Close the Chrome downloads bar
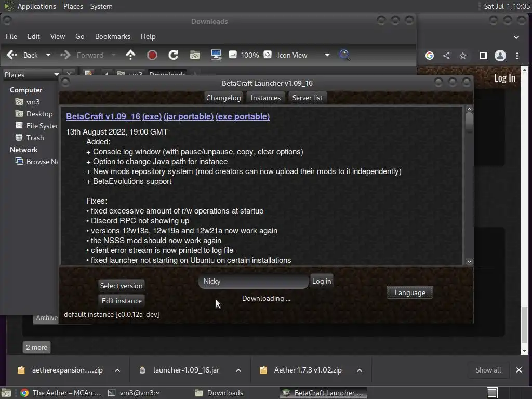This screenshot has height=399, width=532. (519, 370)
